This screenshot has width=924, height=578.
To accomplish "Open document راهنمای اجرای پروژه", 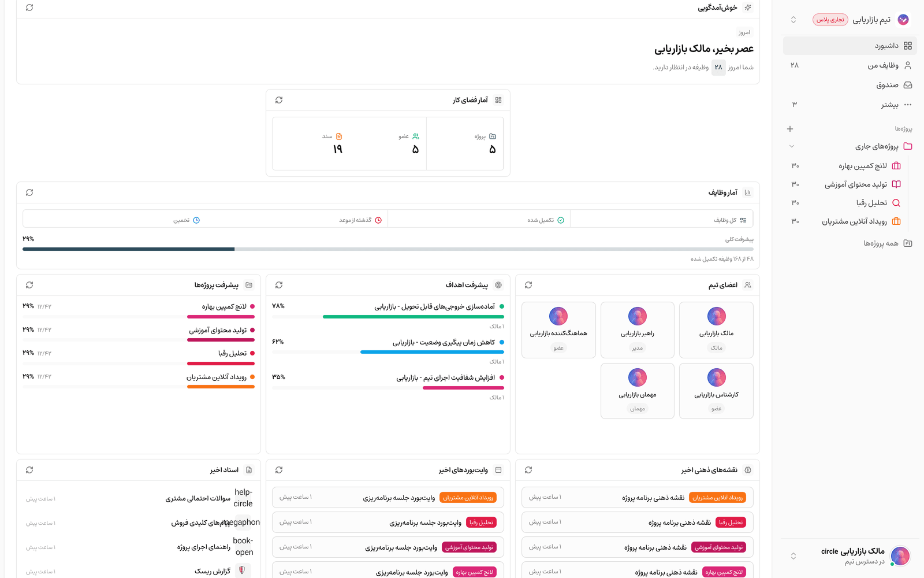I will [x=139, y=547].
